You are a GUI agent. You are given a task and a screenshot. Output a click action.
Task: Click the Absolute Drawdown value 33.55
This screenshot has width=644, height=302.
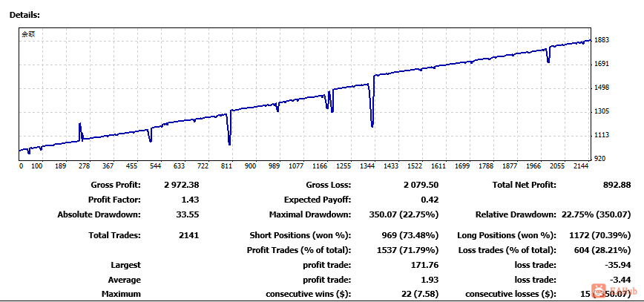coord(189,215)
